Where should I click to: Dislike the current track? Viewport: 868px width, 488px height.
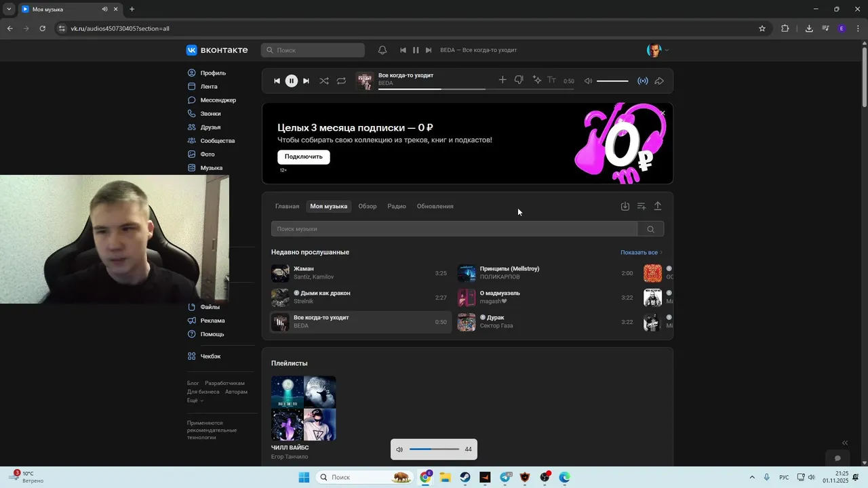click(519, 80)
